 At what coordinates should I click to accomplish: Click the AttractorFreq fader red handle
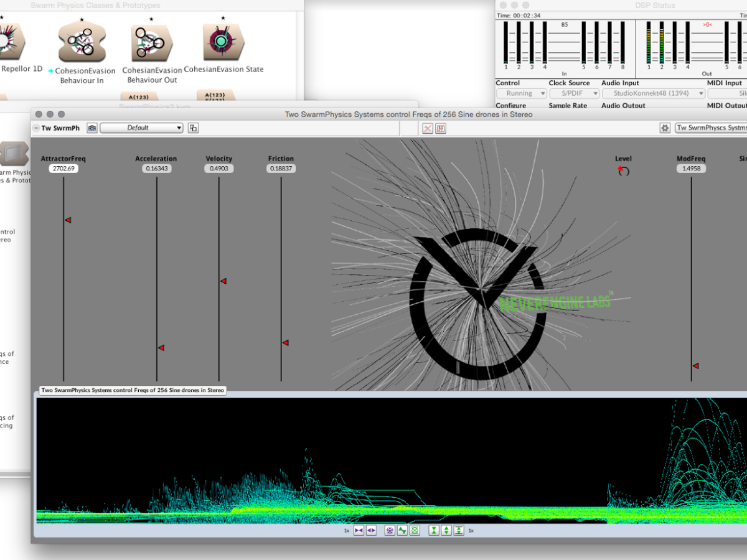68,220
